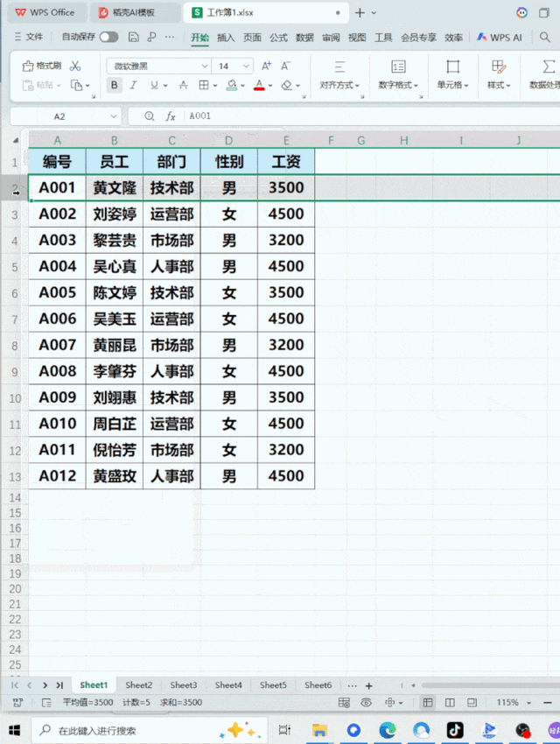Switch to page layout view icon
The image size is (560, 744).
450,702
